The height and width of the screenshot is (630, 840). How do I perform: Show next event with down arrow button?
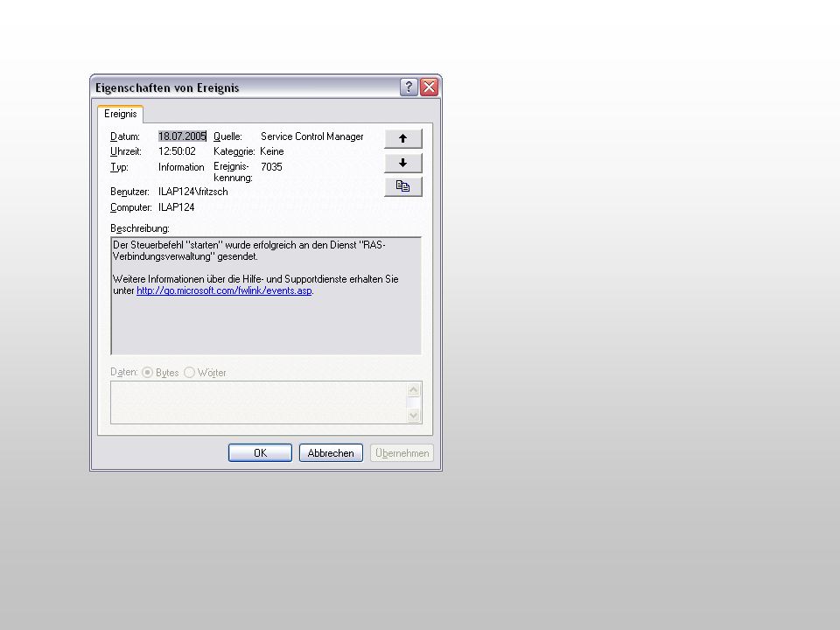(x=402, y=163)
